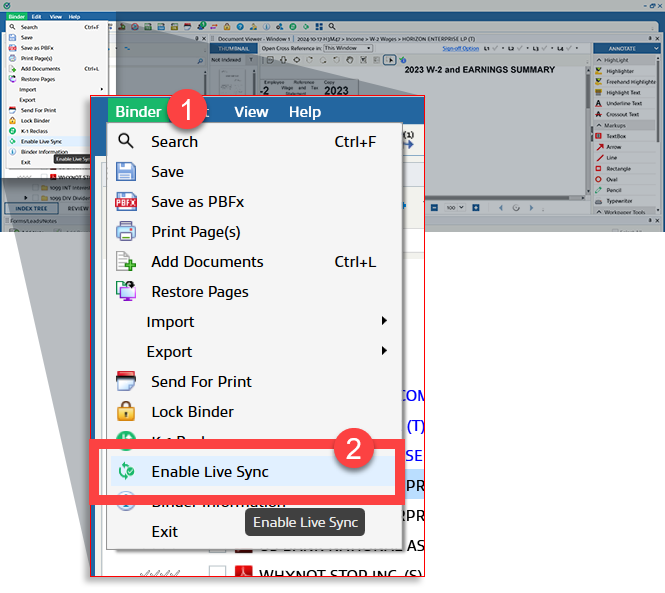Click the send for print icon in top toolbar
The width and height of the screenshot is (665, 593).
click(187, 27)
